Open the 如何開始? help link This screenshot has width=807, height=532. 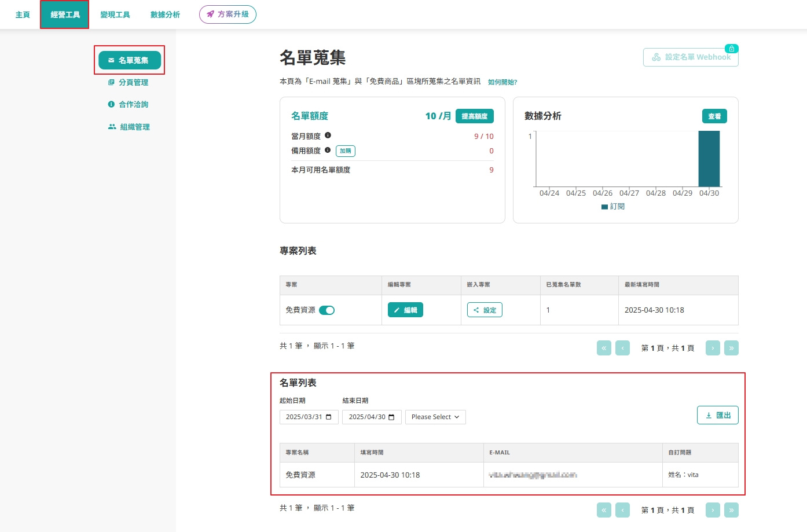[x=502, y=82]
